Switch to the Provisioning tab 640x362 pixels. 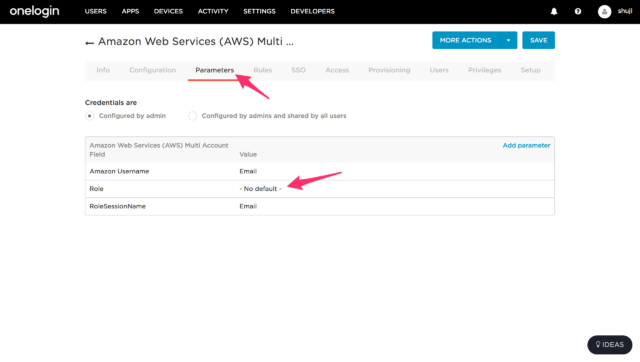coord(389,70)
